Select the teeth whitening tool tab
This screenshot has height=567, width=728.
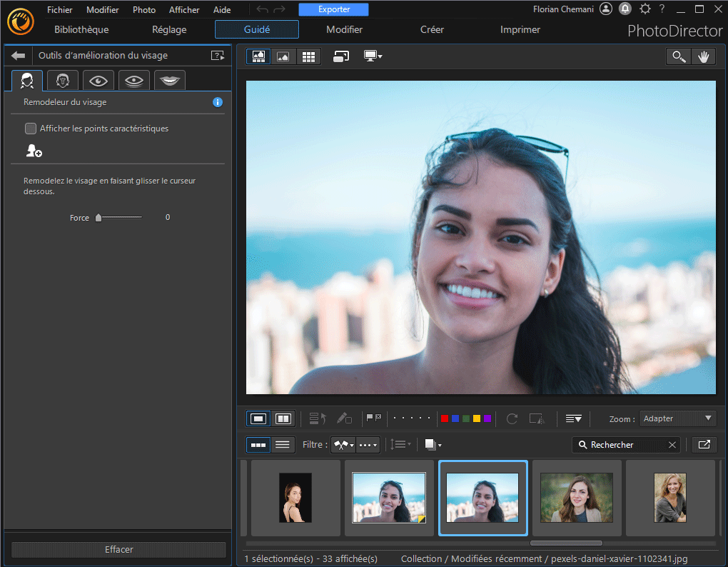(169, 80)
